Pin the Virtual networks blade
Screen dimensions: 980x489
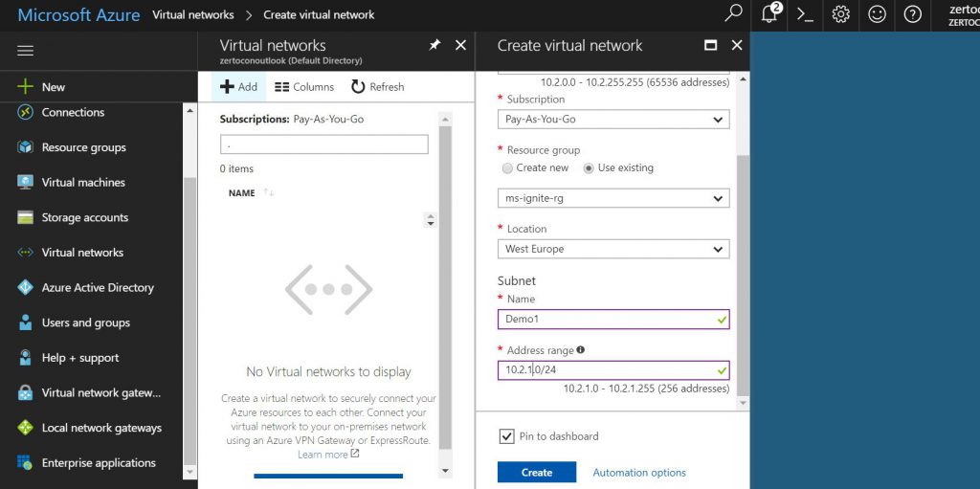coord(434,45)
